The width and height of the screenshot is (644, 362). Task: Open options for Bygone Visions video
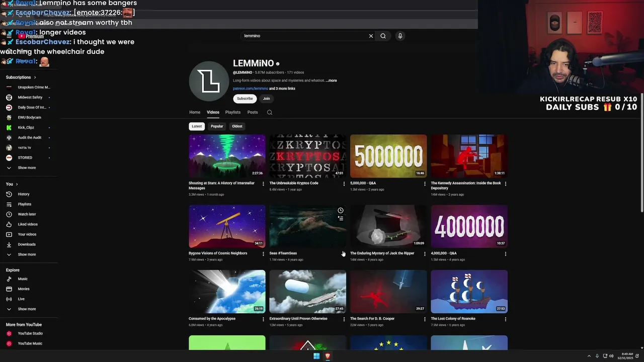pos(263,254)
